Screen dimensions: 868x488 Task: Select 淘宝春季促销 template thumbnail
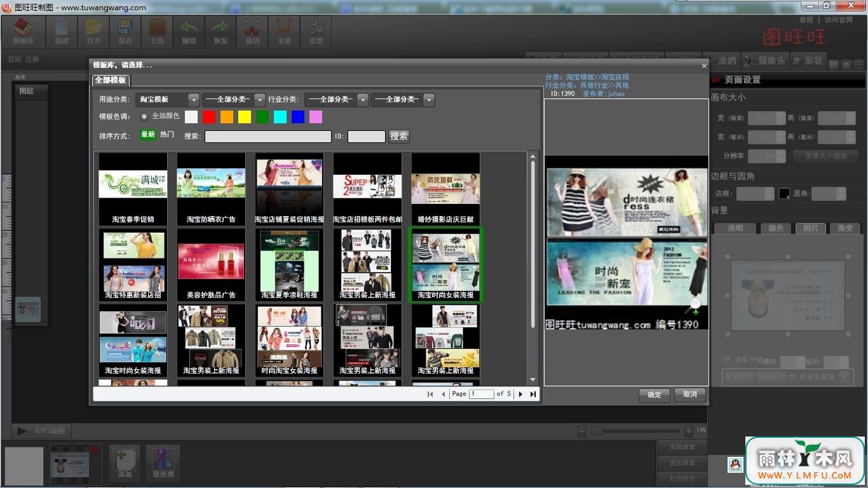pyautogui.click(x=133, y=189)
